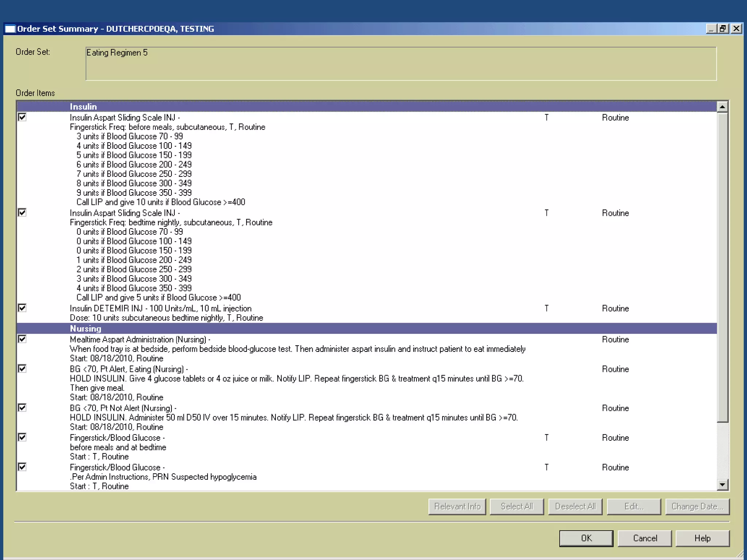This screenshot has height=560, width=747.
Task: Uncheck the bedtime nightly Aspart Sliding Scale order
Action: point(22,213)
